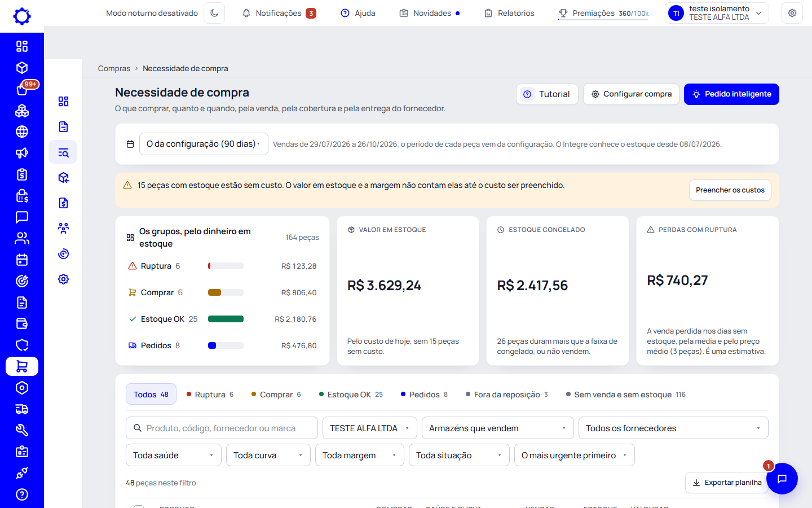This screenshot has width=812, height=508.
Task: Open the chat bubble icon in blue sidebar
Action: coord(22,217)
